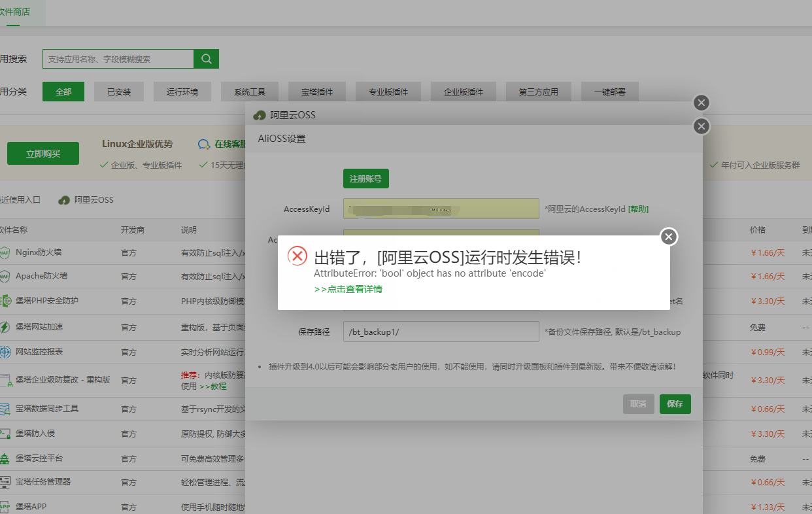Image resolution: width=812 pixels, height=514 pixels.
Task: Click the 价格 column header
Action: (758, 230)
